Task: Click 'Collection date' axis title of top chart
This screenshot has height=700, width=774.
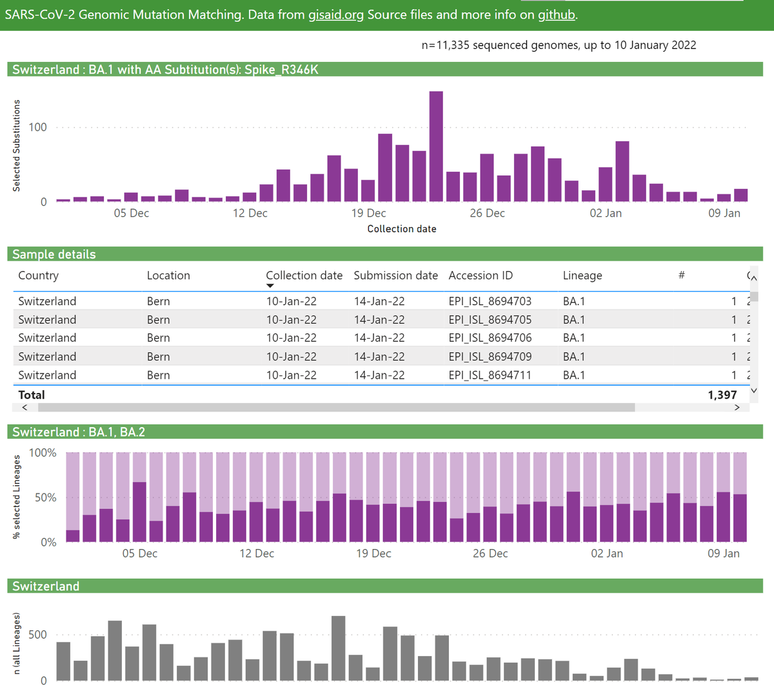Action: point(402,229)
